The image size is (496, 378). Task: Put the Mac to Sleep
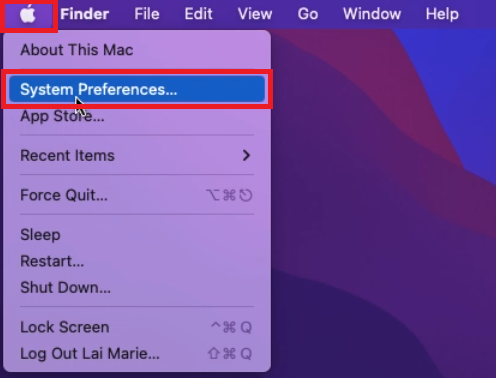click(137, 235)
